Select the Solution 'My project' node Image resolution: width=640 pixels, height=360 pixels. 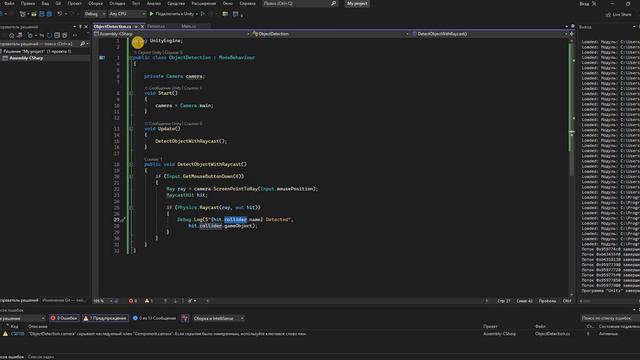pos(37,51)
